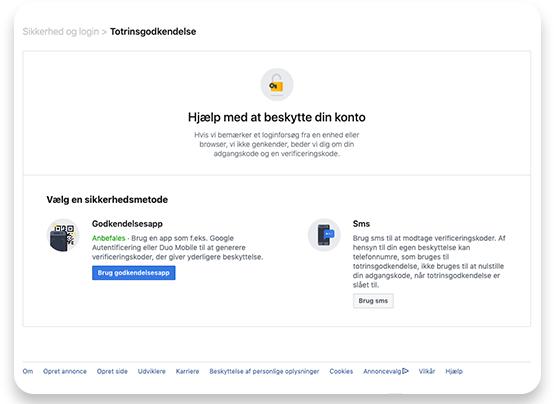554x404 pixels.
Task: Open the Vilkår footer link
Action: [427, 371]
